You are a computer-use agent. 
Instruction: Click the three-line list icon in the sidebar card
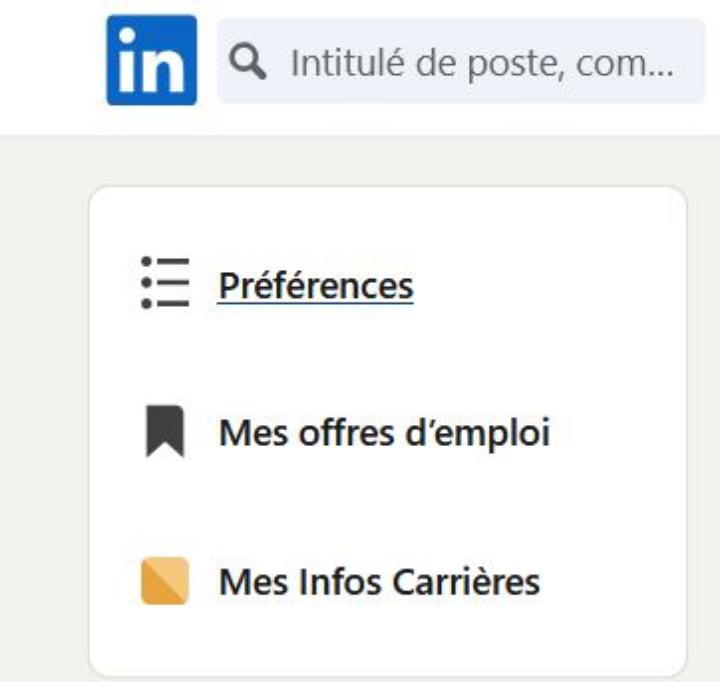tap(165, 283)
